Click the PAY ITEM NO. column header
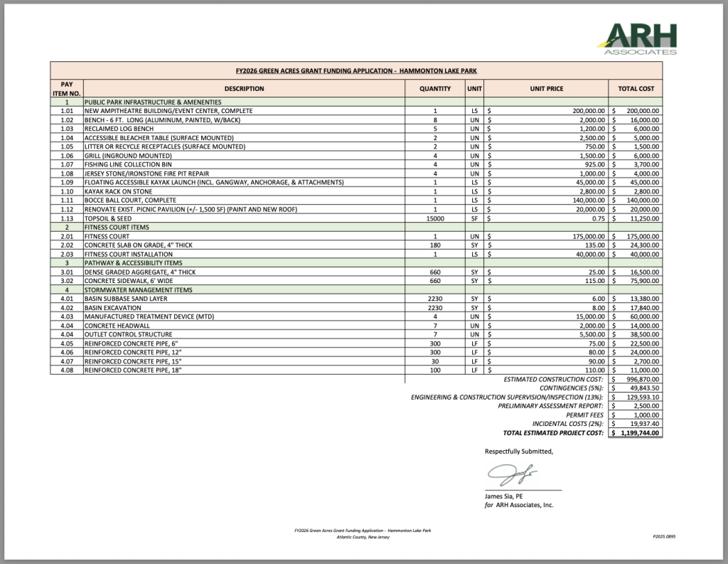 pos(66,89)
